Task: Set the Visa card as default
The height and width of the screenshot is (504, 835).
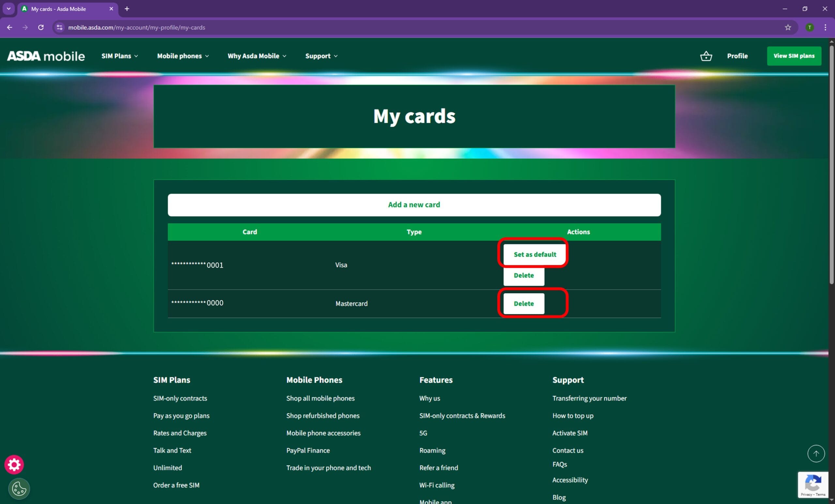Action: 534,254
